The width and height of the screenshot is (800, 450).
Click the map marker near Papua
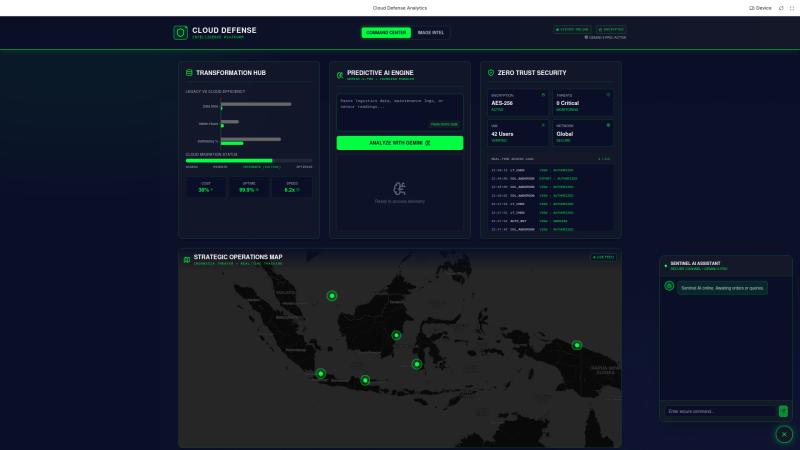click(x=577, y=345)
